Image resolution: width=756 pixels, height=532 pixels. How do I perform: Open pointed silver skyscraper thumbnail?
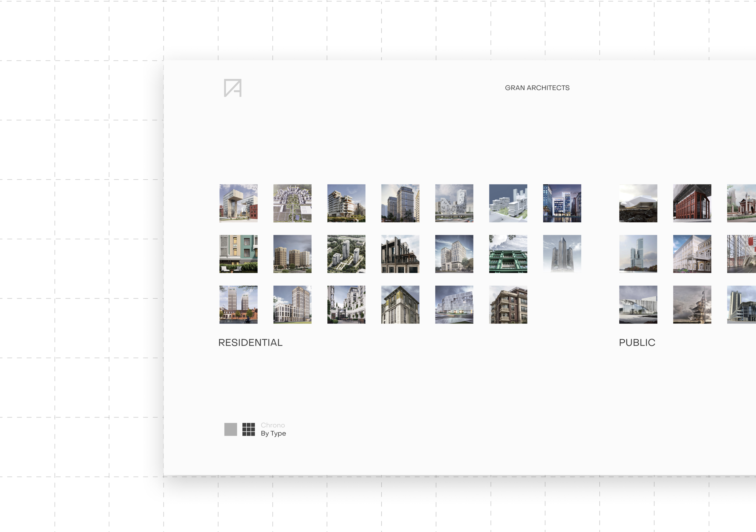tap(562, 254)
